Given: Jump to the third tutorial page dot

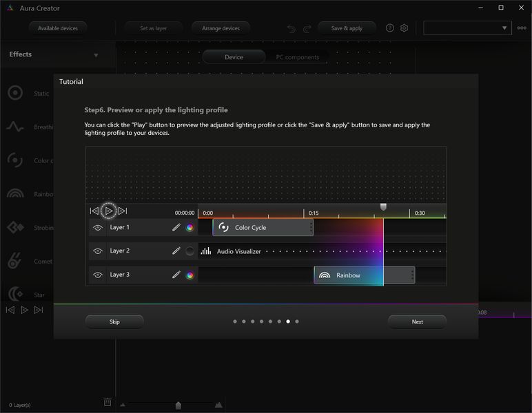Looking at the screenshot, I should point(252,321).
